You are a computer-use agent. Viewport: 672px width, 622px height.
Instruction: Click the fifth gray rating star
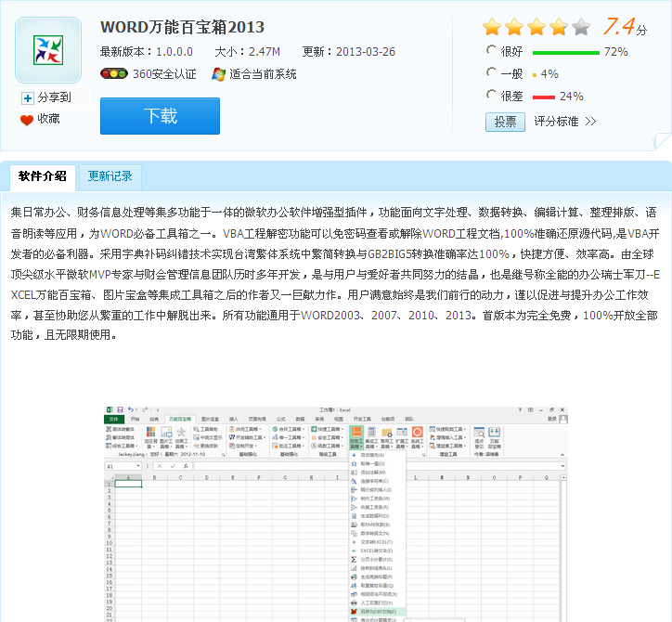click(580, 27)
